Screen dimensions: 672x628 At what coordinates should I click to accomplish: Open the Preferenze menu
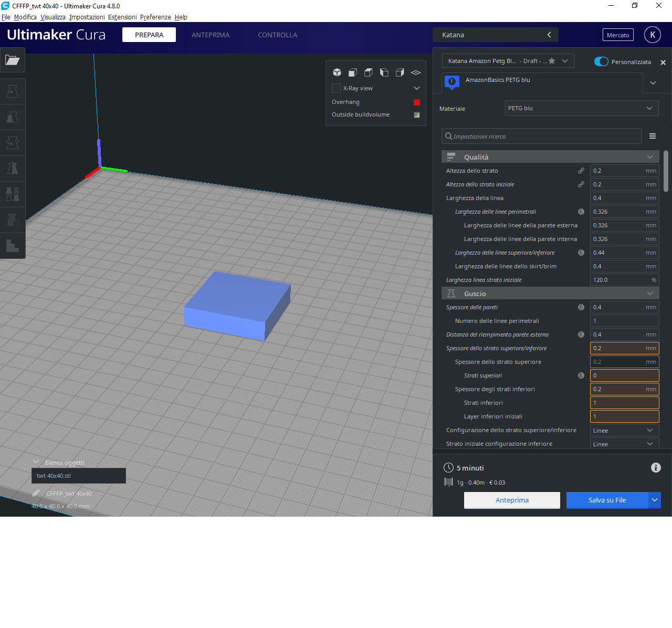(x=155, y=17)
